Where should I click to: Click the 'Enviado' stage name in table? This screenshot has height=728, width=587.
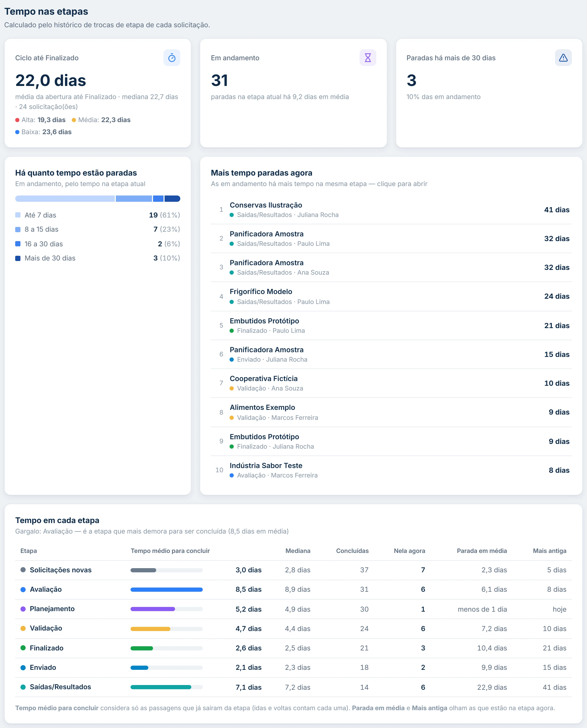pyautogui.click(x=43, y=667)
